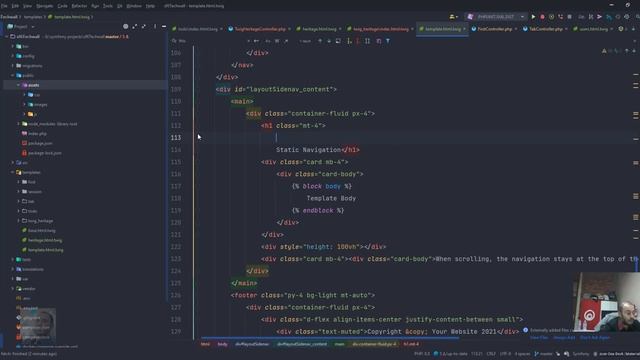Click the next occurrence down arrow
This screenshot has width=640, height=360.
coord(329,41)
